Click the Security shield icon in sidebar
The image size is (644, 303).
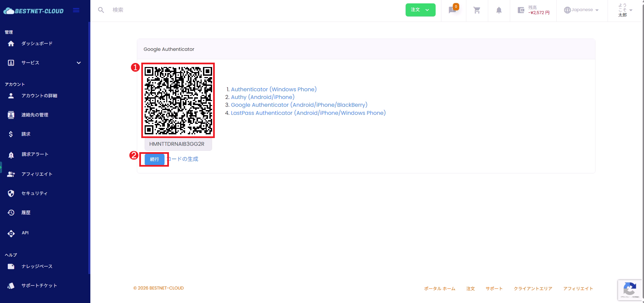(11, 193)
